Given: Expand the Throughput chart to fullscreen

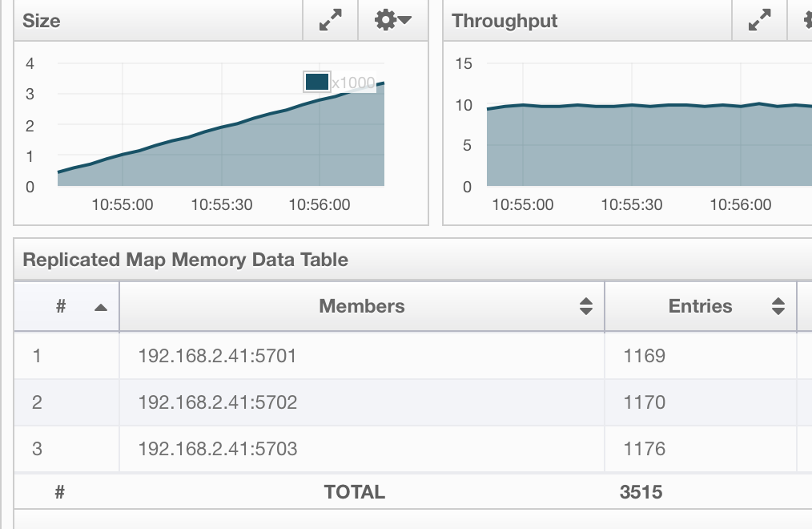Looking at the screenshot, I should (x=759, y=21).
